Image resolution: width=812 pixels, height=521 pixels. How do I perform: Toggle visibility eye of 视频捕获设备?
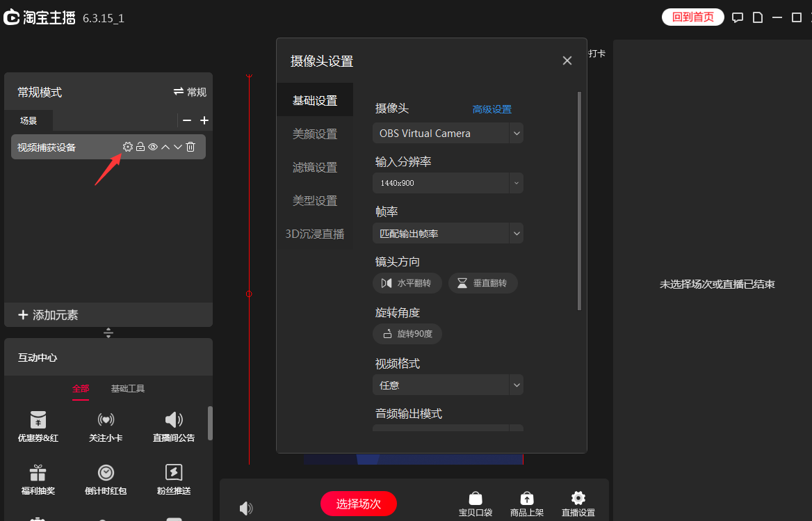point(153,147)
